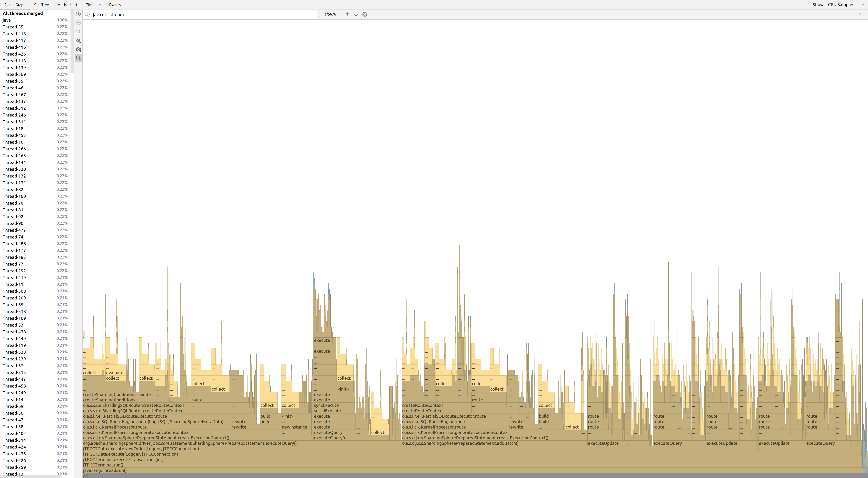Viewport: 868px width, 478px height.
Task: Switch to the Call Tree tab
Action: pyautogui.click(x=41, y=5)
